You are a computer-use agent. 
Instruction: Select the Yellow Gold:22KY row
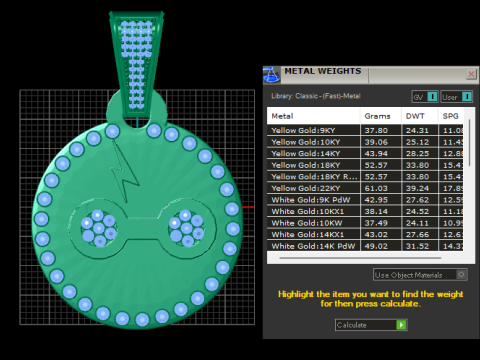tap(365, 188)
